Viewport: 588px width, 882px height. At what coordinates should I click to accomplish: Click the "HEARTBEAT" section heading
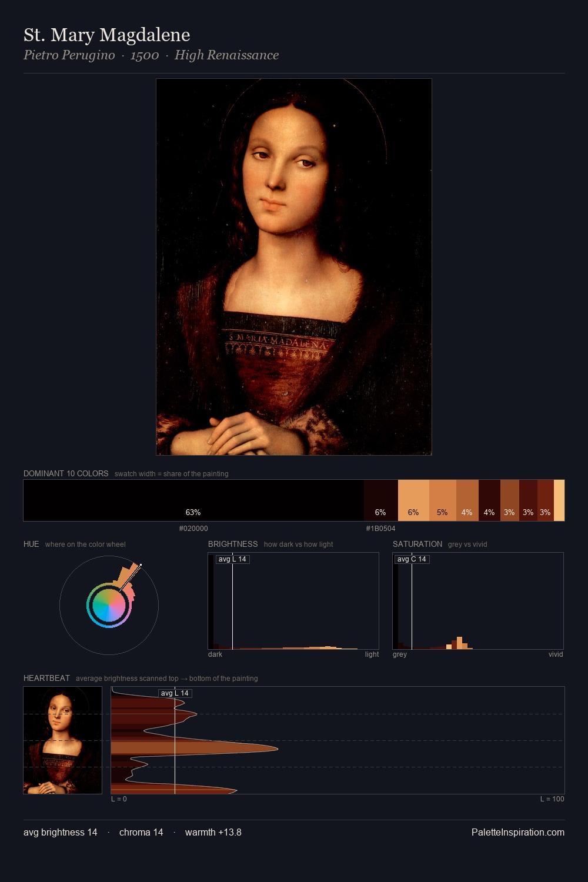(x=46, y=678)
